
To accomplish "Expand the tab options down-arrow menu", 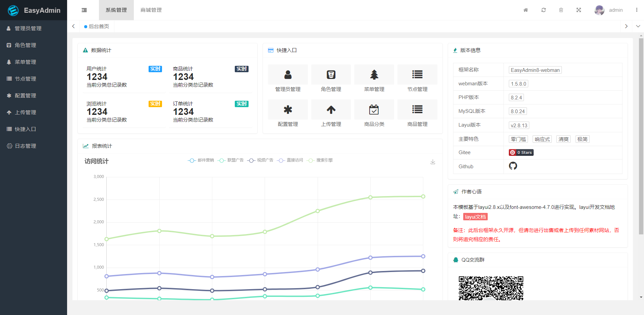I will coord(638,26).
